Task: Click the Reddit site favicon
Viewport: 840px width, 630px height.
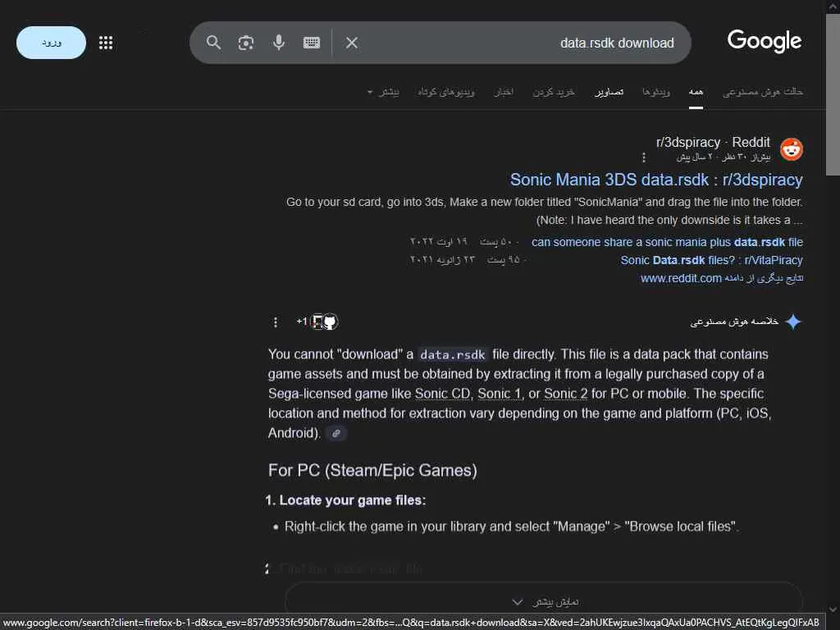Action: (792, 149)
